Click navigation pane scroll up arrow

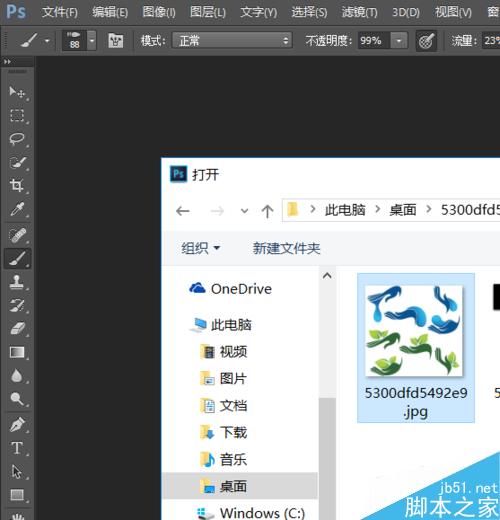[x=327, y=276]
